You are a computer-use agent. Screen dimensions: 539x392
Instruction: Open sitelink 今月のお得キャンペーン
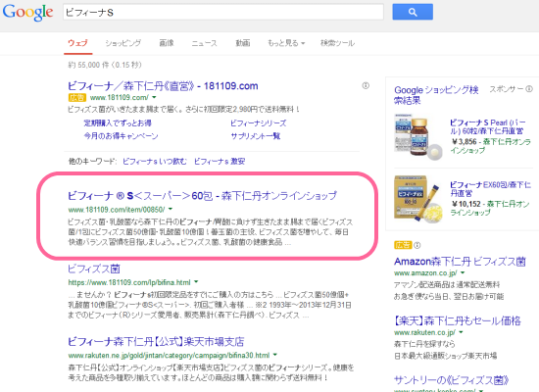pyautogui.click(x=121, y=136)
